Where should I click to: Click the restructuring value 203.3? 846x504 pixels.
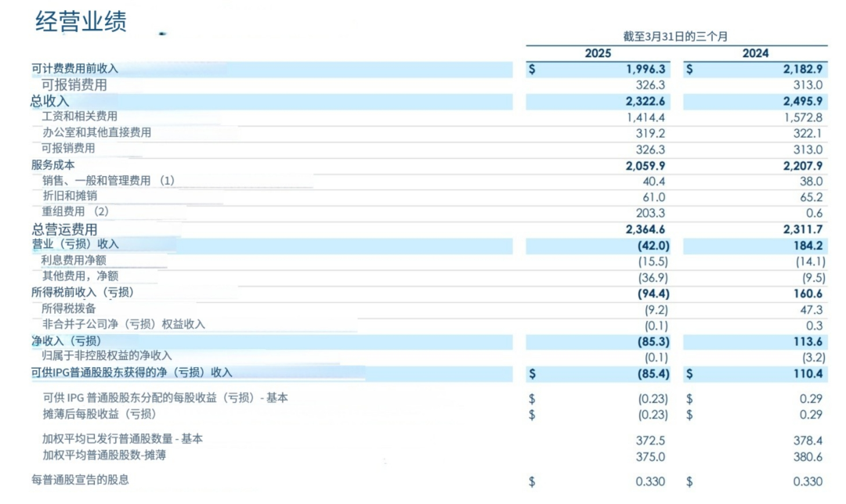pos(650,214)
